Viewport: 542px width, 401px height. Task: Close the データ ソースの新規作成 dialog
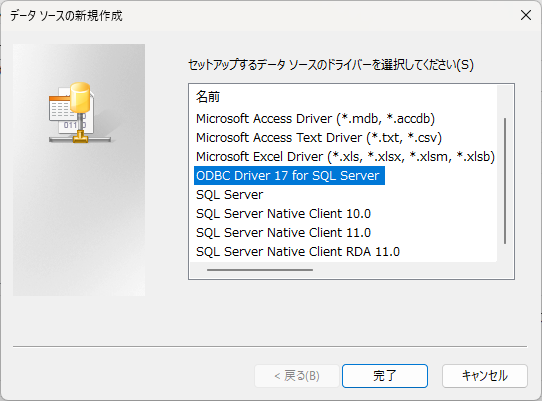pos(526,15)
